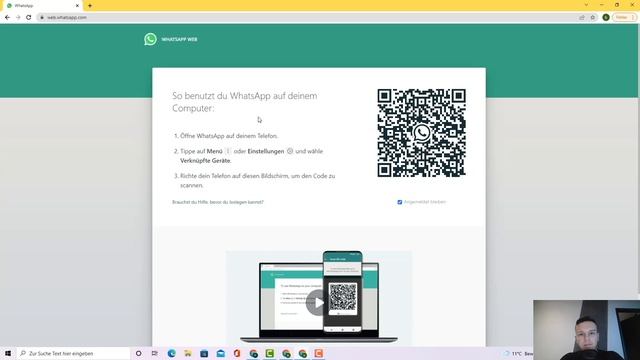Click the browser update button beside avatar

click(624, 18)
